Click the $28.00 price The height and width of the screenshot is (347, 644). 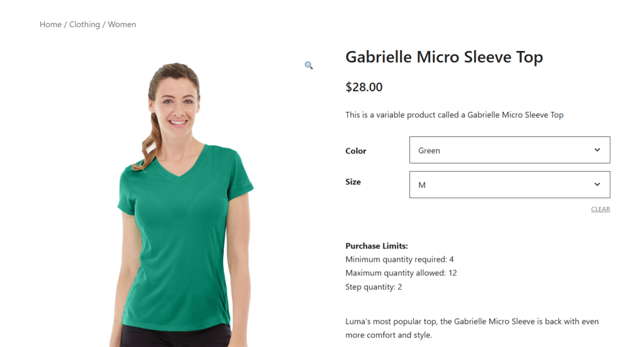pos(364,87)
